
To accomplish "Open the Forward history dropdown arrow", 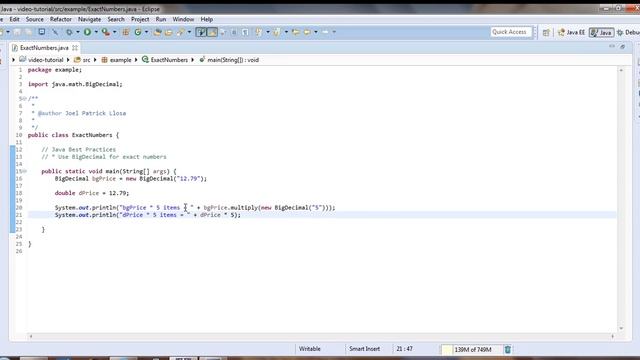I will (x=334, y=32).
